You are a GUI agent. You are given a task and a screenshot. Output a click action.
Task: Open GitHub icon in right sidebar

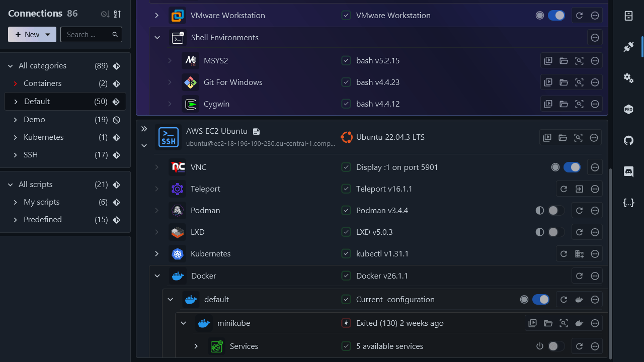pyautogui.click(x=628, y=141)
